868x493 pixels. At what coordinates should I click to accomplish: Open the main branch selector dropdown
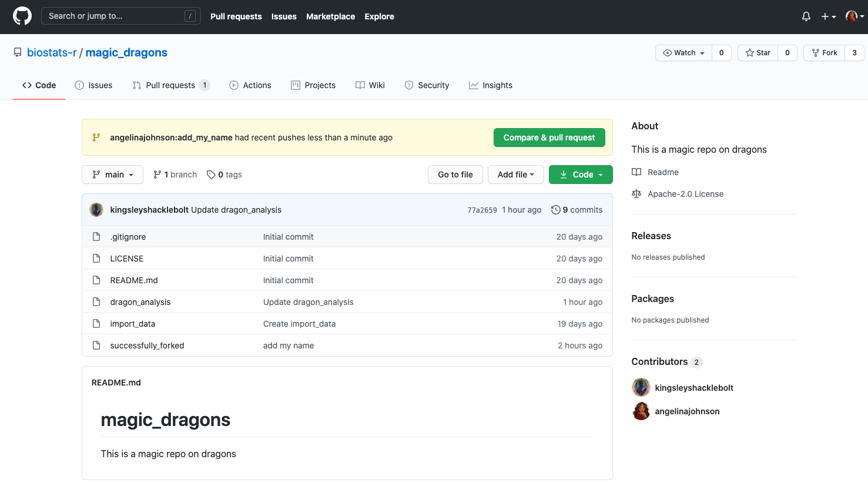[x=112, y=175]
